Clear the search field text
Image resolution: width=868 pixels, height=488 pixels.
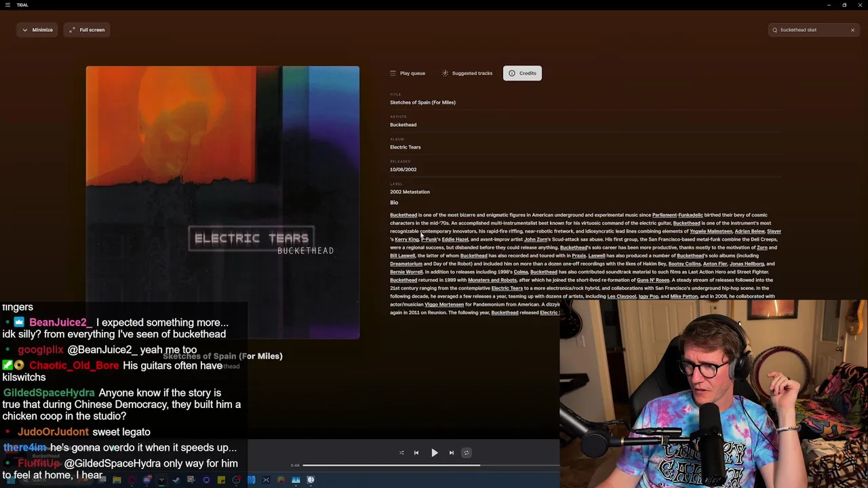(852, 30)
